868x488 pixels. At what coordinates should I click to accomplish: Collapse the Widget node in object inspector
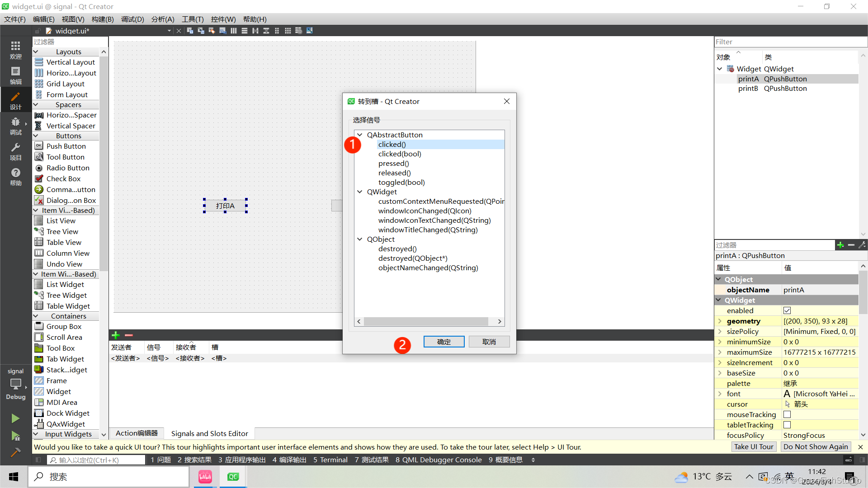(720, 69)
